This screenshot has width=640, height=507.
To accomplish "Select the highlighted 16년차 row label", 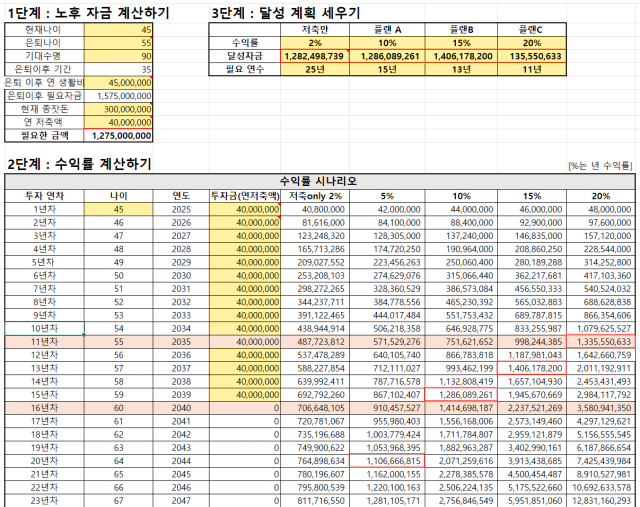I will [x=44, y=408].
